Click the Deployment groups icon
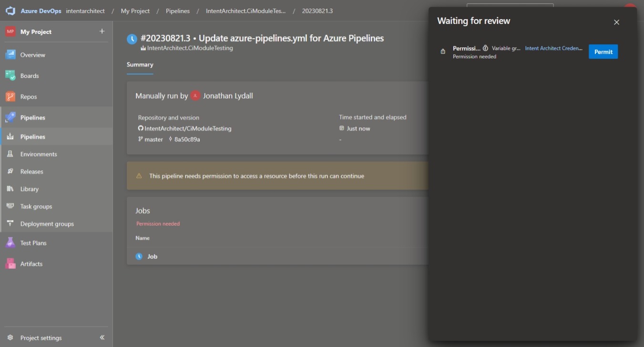Image resolution: width=644 pixels, height=347 pixels. pyautogui.click(x=10, y=224)
